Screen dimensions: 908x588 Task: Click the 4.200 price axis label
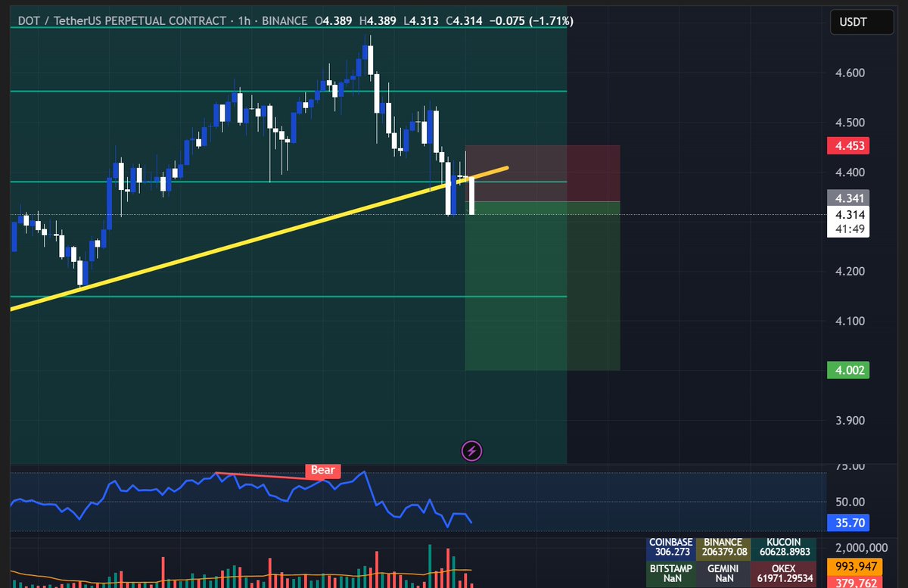click(x=850, y=272)
